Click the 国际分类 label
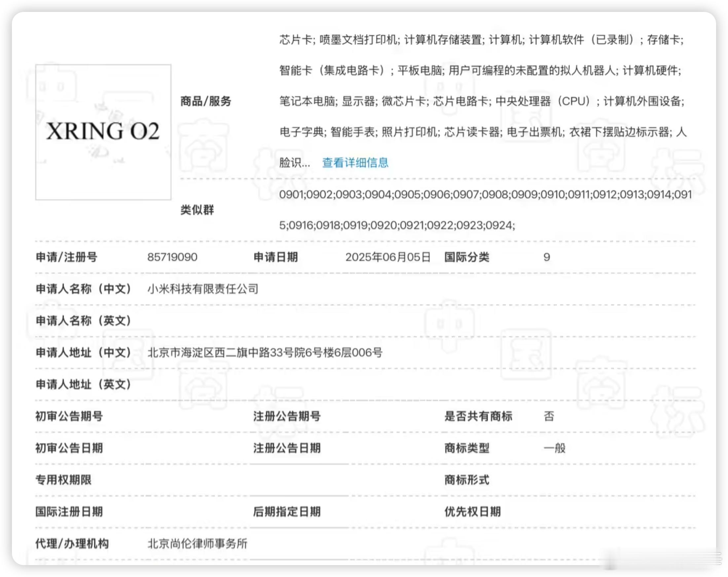The image size is (728, 577). 467,257
